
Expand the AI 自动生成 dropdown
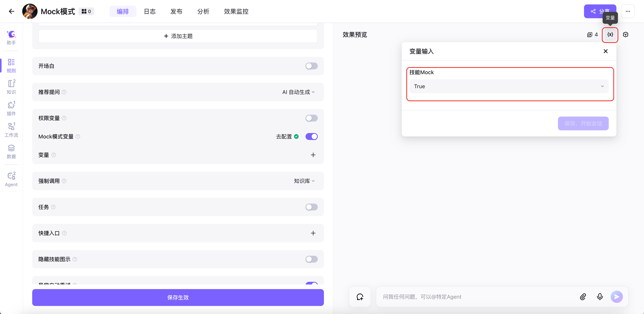click(298, 92)
